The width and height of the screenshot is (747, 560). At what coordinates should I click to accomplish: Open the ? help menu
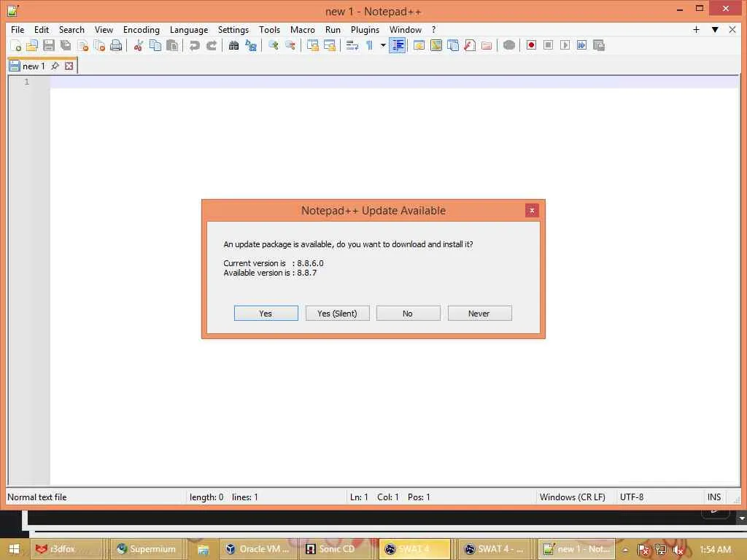click(x=433, y=29)
